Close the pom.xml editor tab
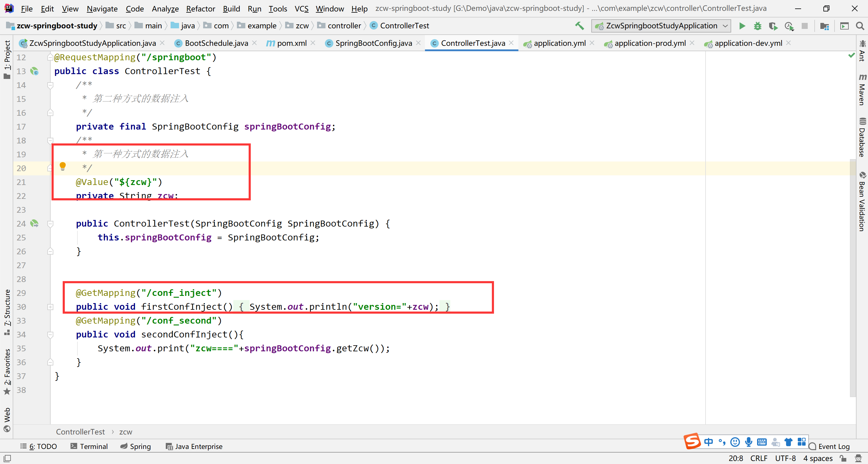Screen dimensions: 868x464 click(x=313, y=43)
